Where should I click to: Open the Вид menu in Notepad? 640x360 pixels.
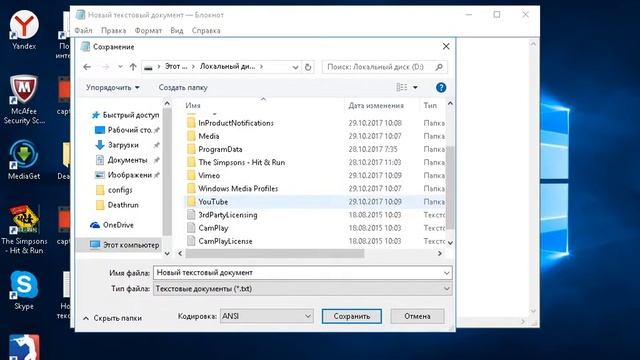tap(177, 31)
